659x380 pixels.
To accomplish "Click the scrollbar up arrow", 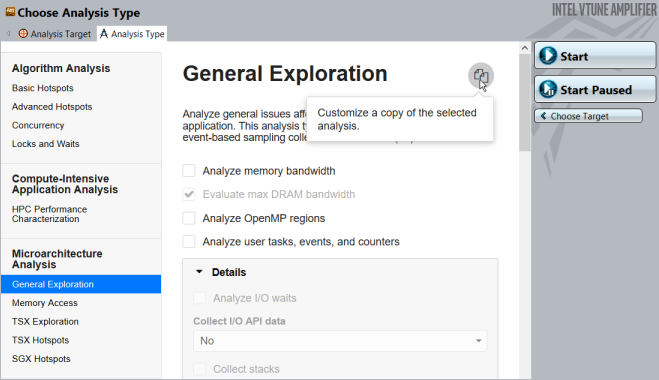I will [525, 48].
